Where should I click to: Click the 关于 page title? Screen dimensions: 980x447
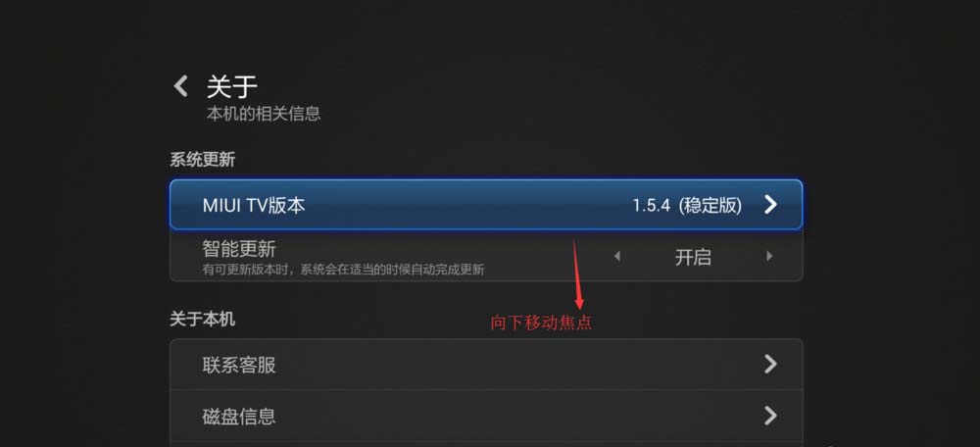pyautogui.click(x=232, y=86)
